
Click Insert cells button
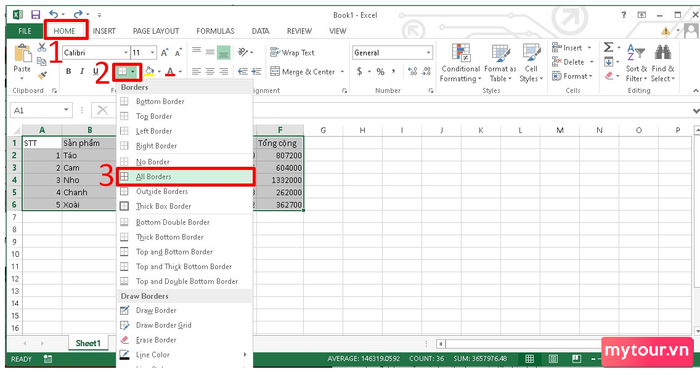pyautogui.click(x=572, y=48)
